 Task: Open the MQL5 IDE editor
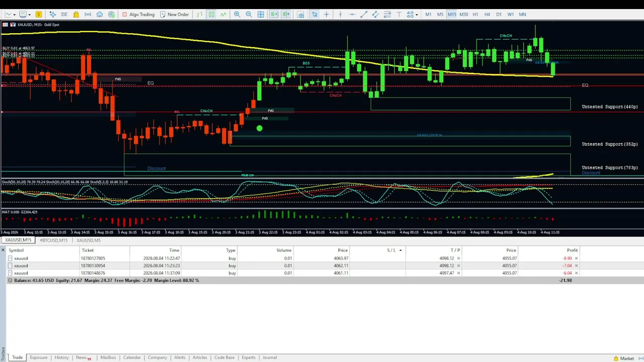(64, 14)
